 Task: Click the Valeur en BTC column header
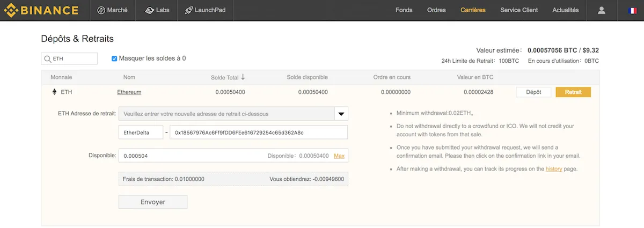[475, 77]
